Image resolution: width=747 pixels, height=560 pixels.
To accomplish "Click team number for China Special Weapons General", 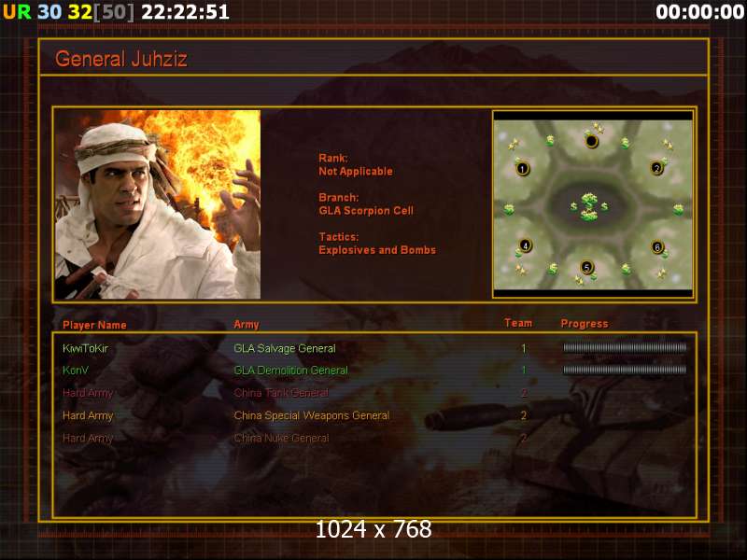I will pyautogui.click(x=524, y=415).
